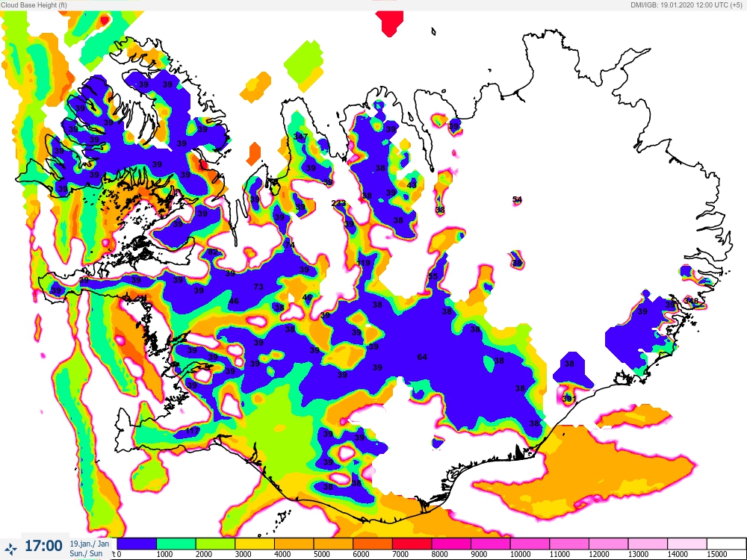Select the orange 5000–6000 ft legend swatch

(x=333, y=544)
